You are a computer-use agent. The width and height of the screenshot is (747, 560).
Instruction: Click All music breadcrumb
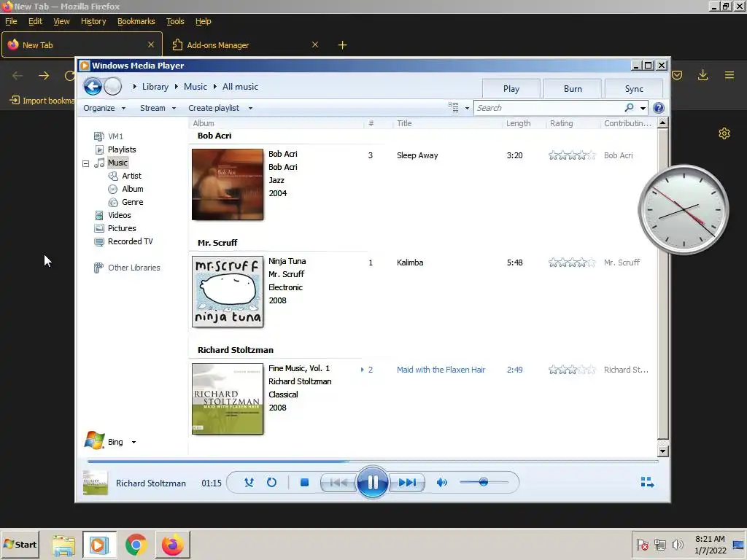coord(240,87)
